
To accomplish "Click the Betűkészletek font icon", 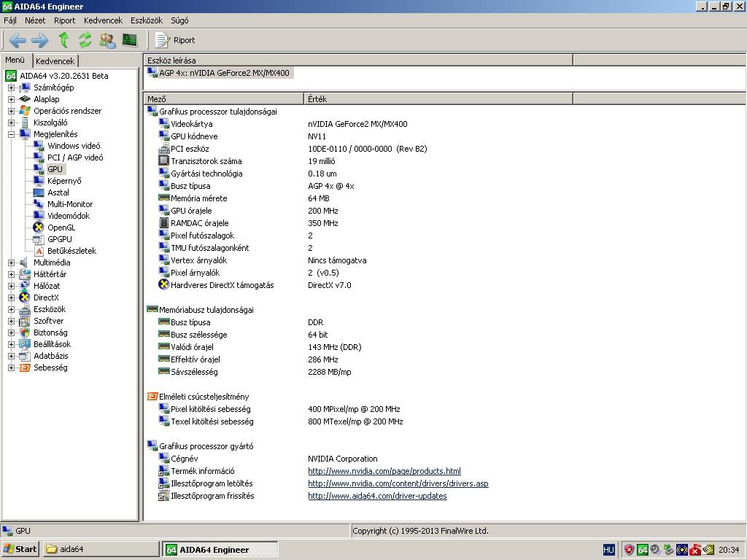I will tap(39, 251).
